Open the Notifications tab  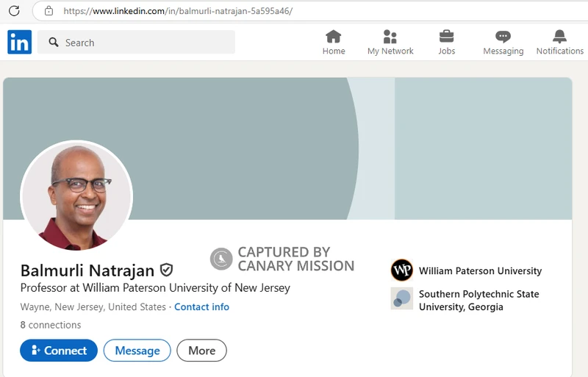click(560, 43)
